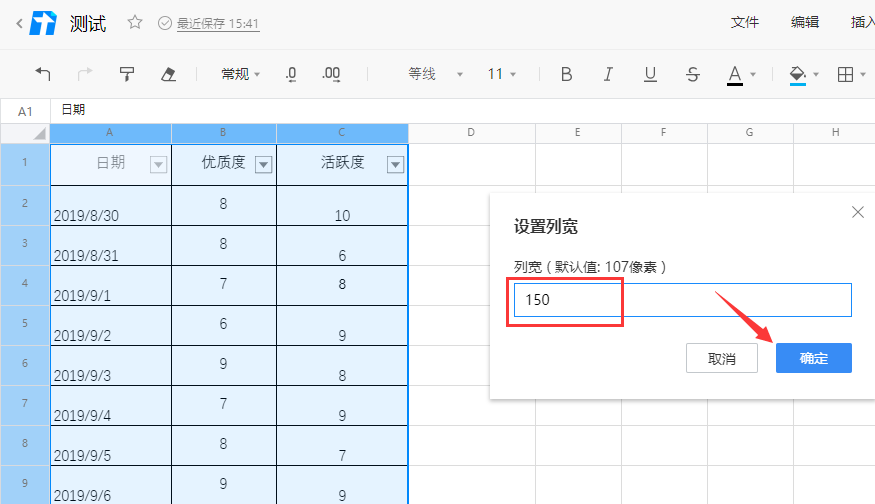Image resolution: width=875 pixels, height=504 pixels.
Task: Click the column width field showing 150
Action: (682, 300)
